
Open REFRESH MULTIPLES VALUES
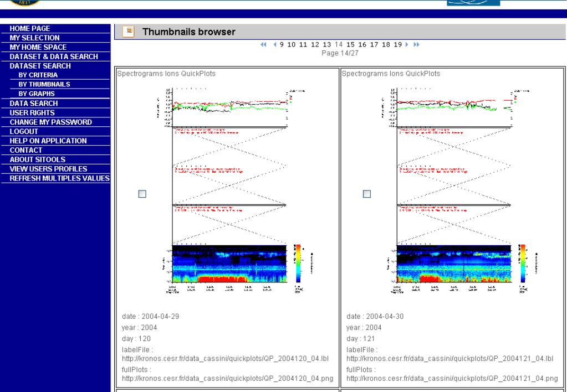tap(60, 178)
